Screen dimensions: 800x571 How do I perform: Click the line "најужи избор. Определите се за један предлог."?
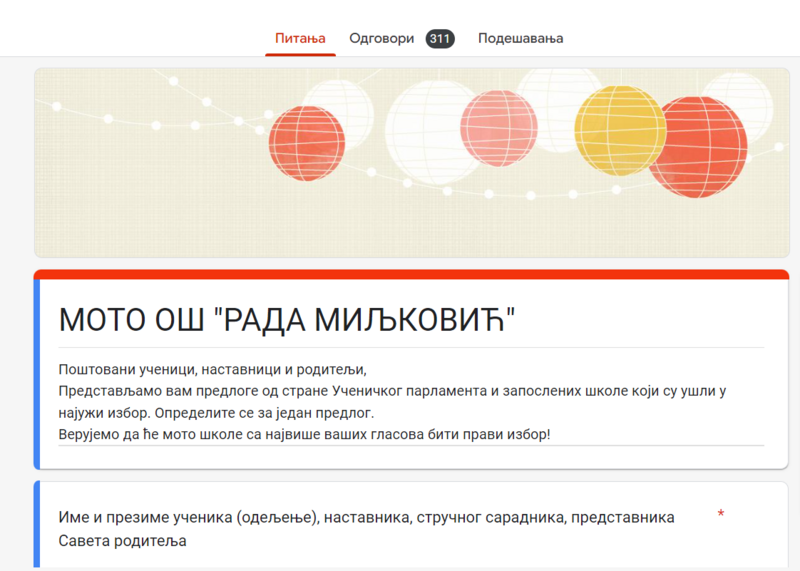216,413
